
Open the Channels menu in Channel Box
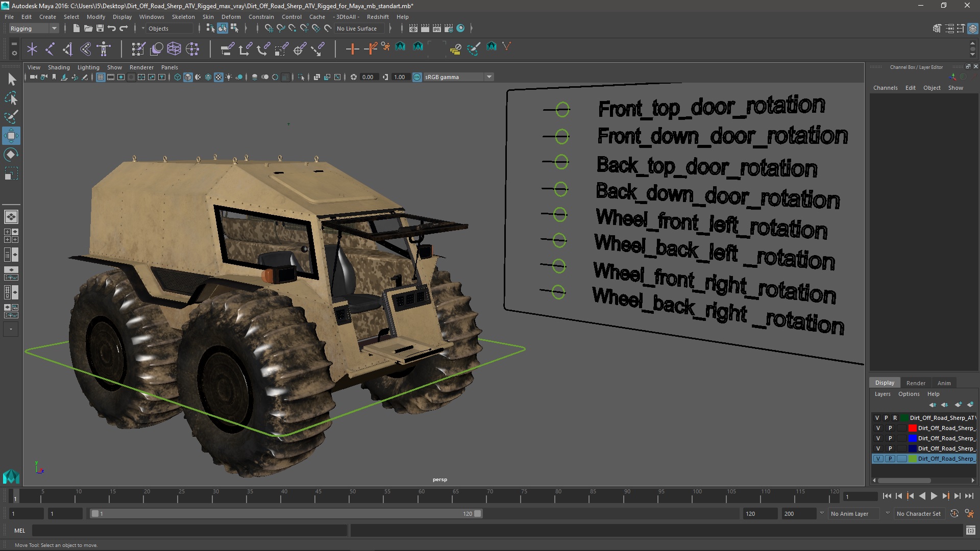(885, 88)
